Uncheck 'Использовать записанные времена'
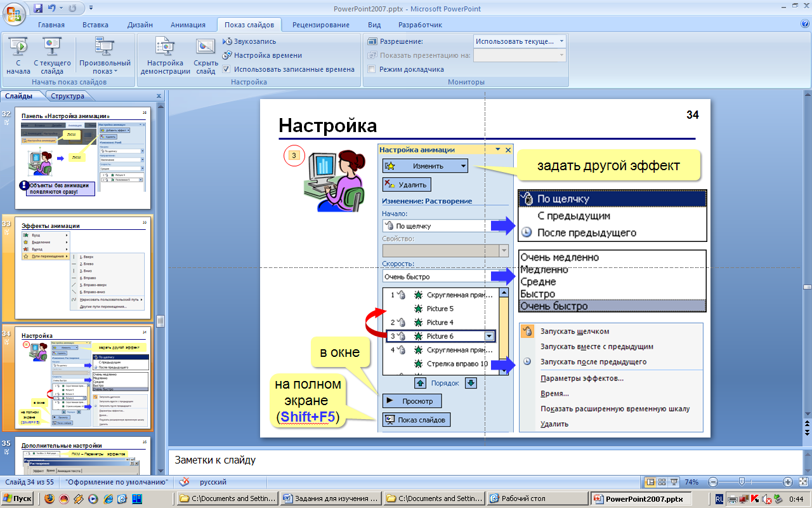The height and width of the screenshot is (508, 812). click(x=226, y=69)
